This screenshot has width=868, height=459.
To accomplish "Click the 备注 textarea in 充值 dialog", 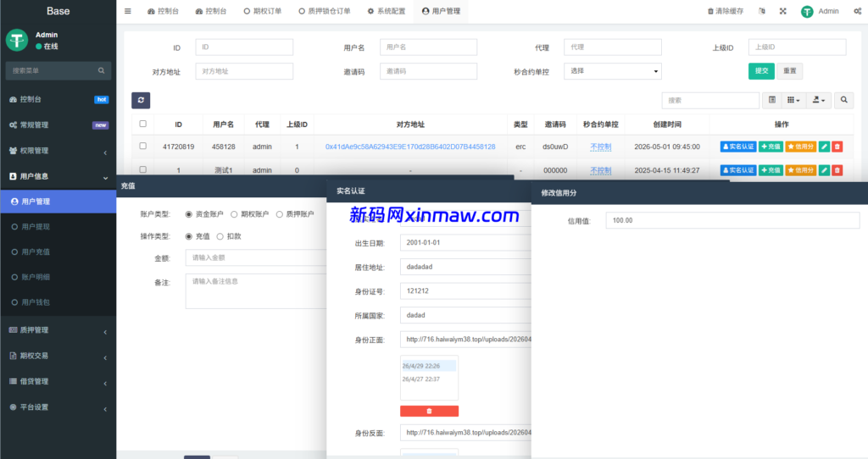I will 256,290.
